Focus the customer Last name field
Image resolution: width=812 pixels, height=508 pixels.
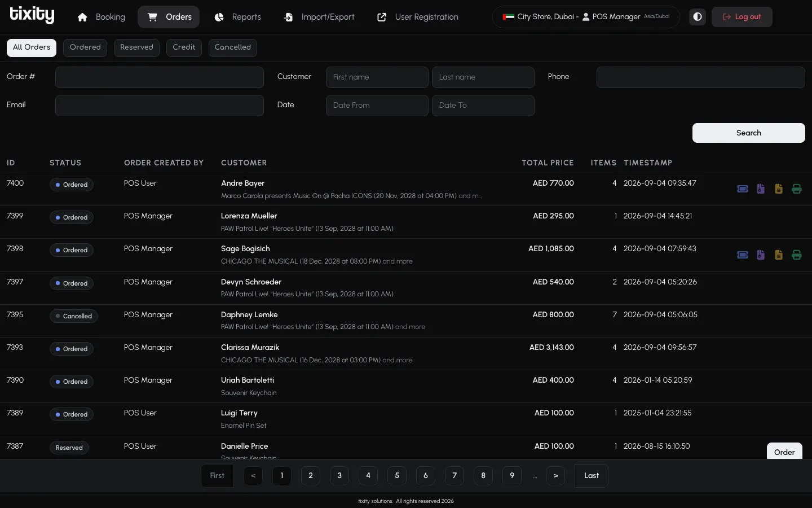click(x=483, y=77)
